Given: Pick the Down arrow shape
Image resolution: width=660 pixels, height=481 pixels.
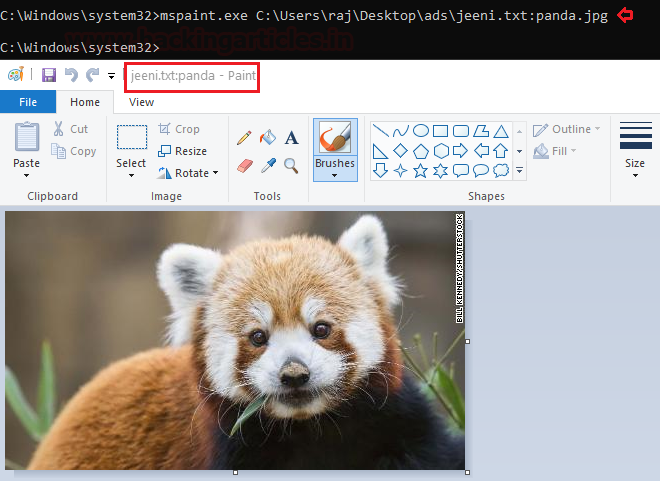Looking at the screenshot, I should pyautogui.click(x=380, y=170).
